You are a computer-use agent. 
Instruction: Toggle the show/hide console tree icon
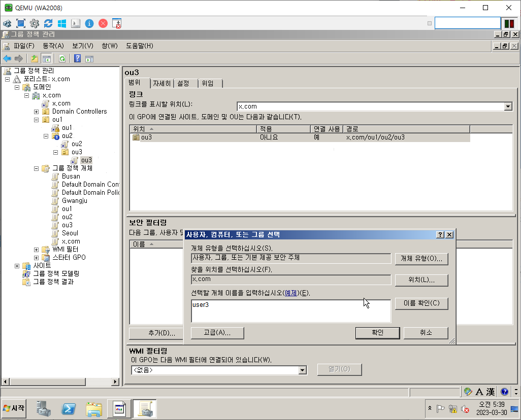47,59
